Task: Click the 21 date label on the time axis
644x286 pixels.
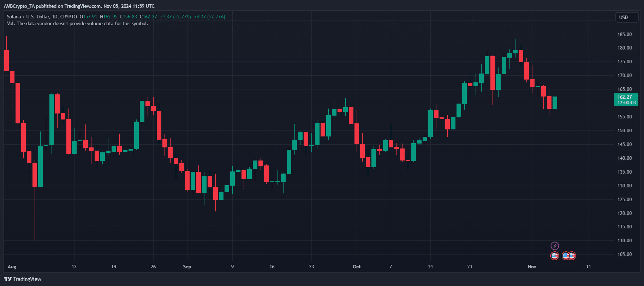Action: click(x=470, y=267)
